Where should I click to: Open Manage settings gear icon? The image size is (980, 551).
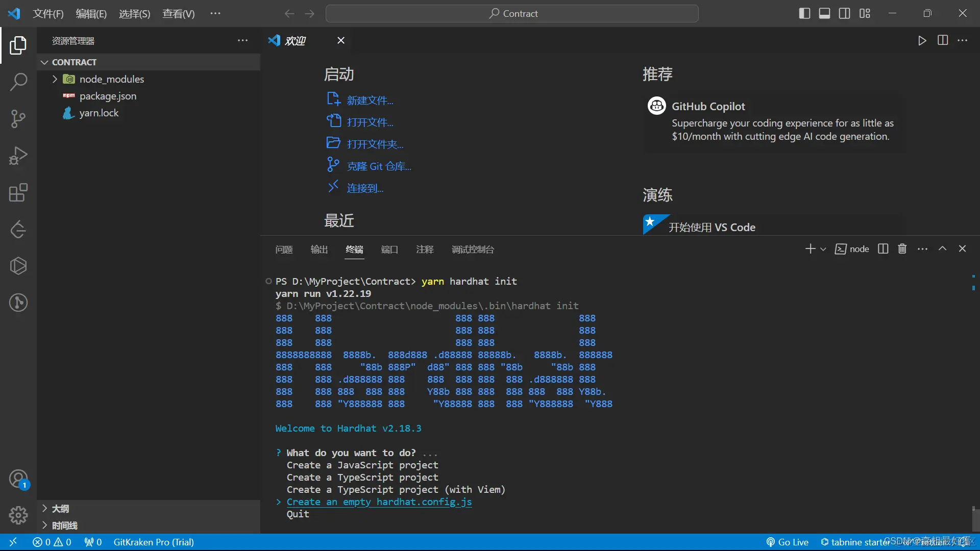(x=18, y=515)
